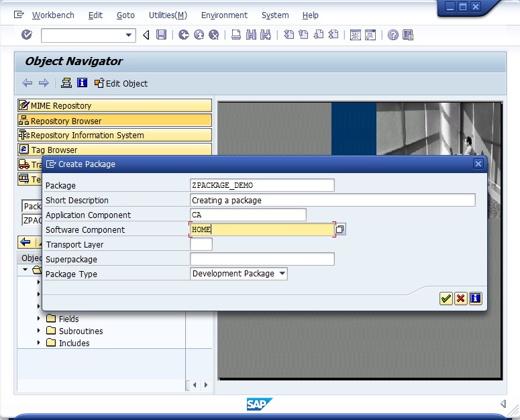Image resolution: width=520 pixels, height=420 pixels.
Task: Open the Goto menu
Action: (125, 15)
